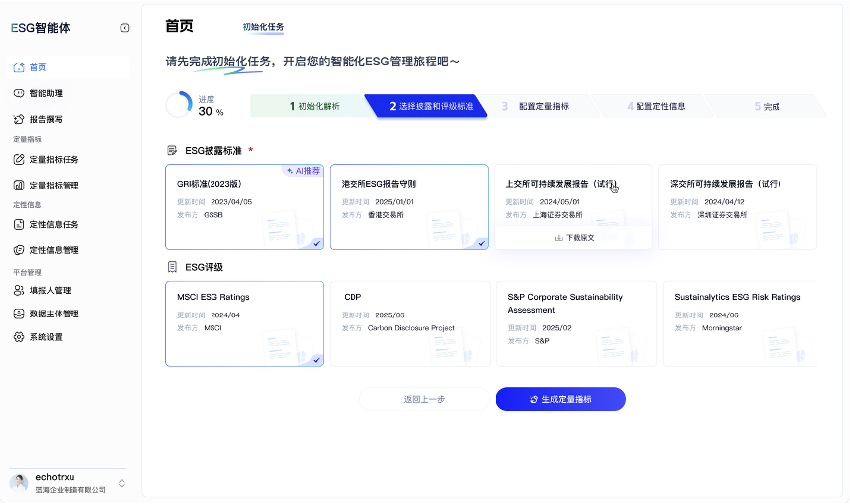Open 填报人管理 people icon
This screenshot has height=504, width=850.
(19, 290)
